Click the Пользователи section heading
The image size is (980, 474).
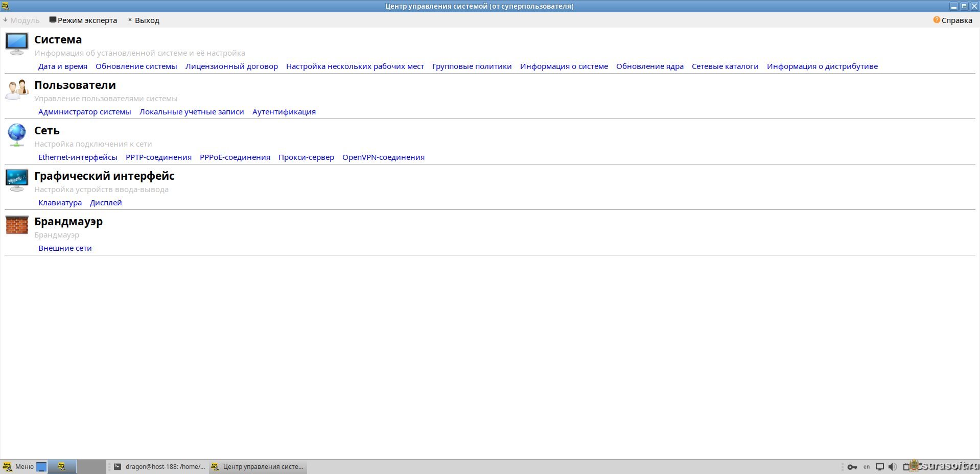pyautogui.click(x=75, y=85)
